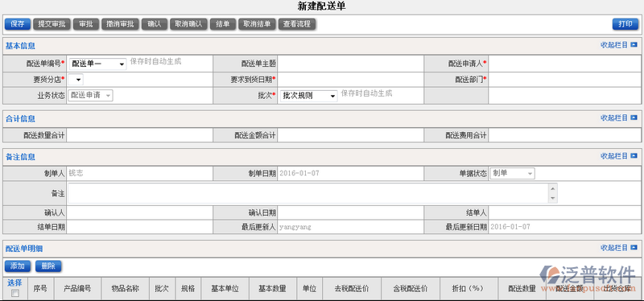Click the 提交审批 button
This screenshot has height=301, width=644.
52,24
